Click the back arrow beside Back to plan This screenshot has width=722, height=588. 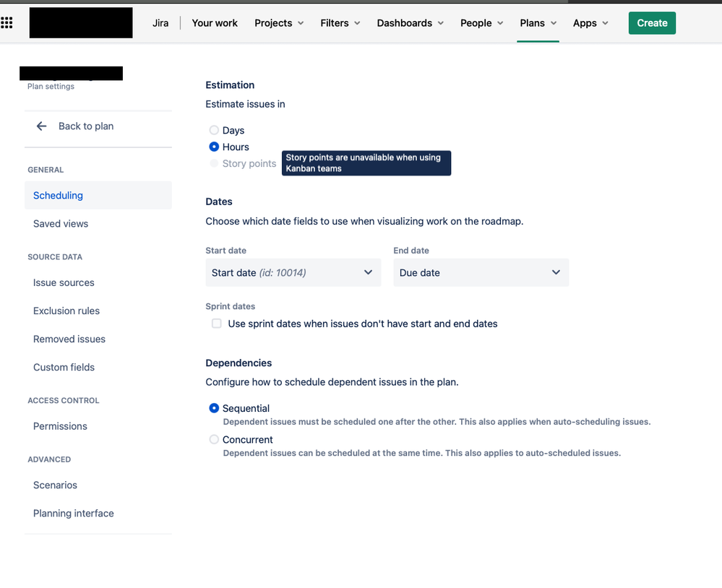(41, 126)
